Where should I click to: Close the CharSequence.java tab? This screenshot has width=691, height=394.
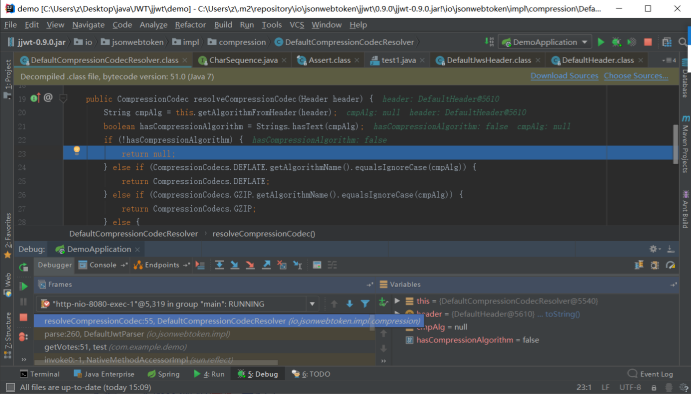(x=284, y=60)
